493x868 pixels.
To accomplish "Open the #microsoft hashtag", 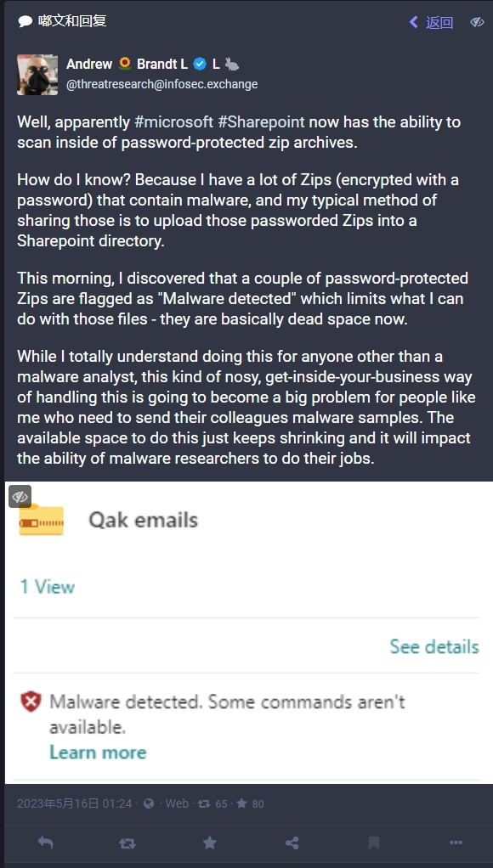I will click(x=173, y=121).
